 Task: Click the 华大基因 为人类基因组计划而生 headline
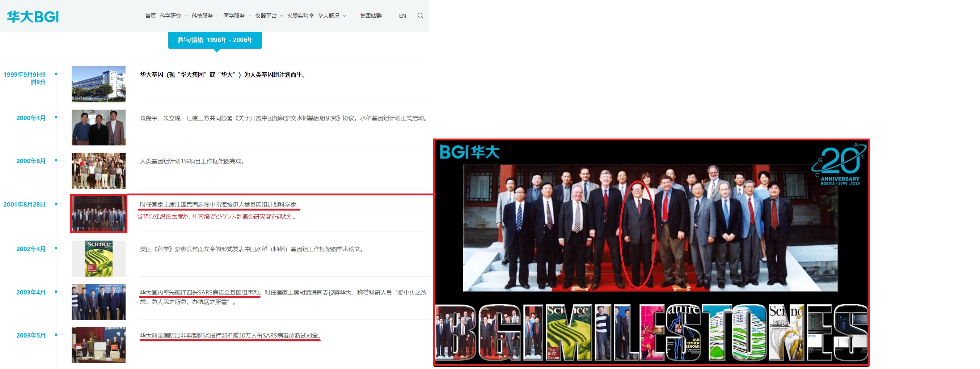coord(223,75)
